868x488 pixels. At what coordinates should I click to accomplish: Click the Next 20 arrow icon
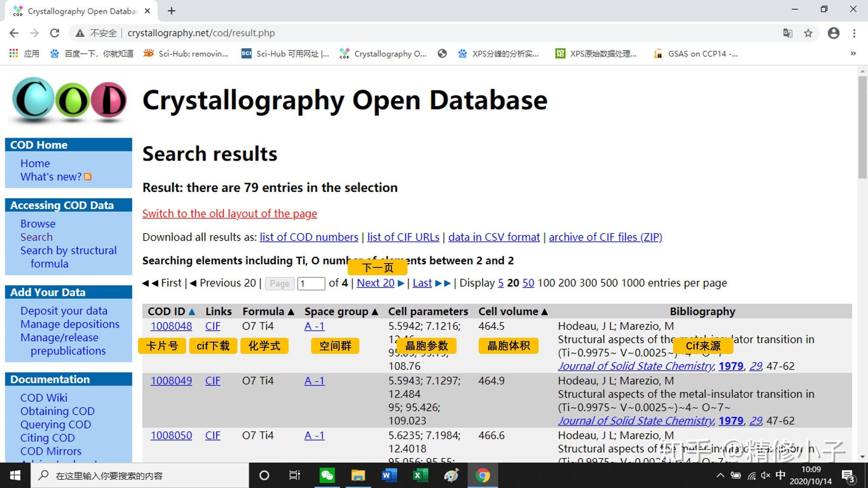pos(401,283)
